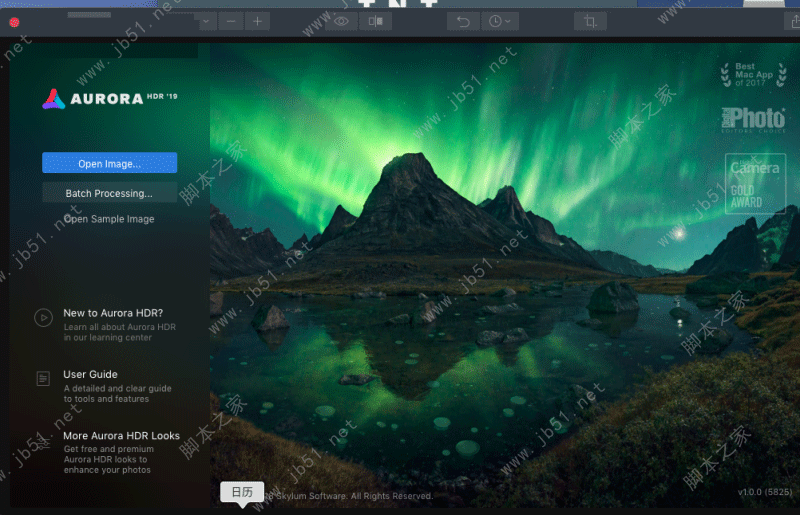The width and height of the screenshot is (800, 515).
Task: Expand the zoom level dropdown arrow
Action: click(206, 21)
